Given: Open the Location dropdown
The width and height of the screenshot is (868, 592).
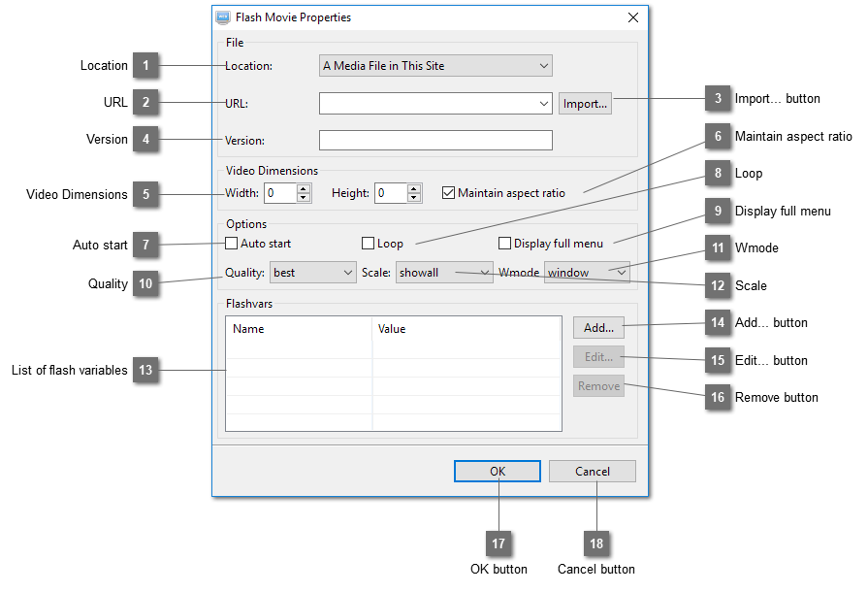Looking at the screenshot, I should coord(435,66).
